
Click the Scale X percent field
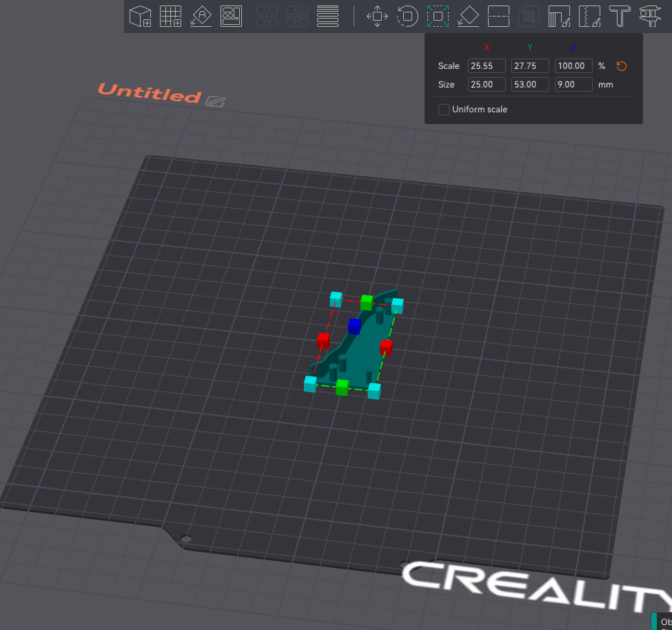pyautogui.click(x=487, y=66)
